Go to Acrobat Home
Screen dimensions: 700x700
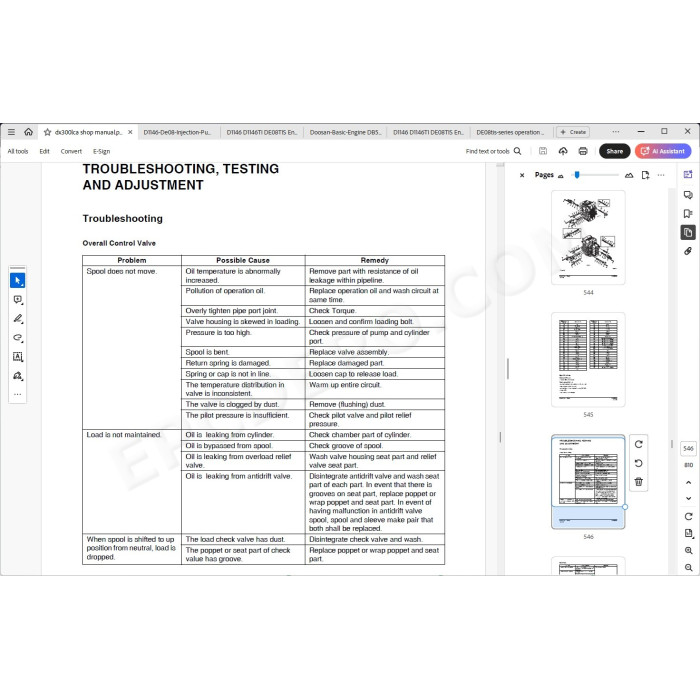point(29,132)
